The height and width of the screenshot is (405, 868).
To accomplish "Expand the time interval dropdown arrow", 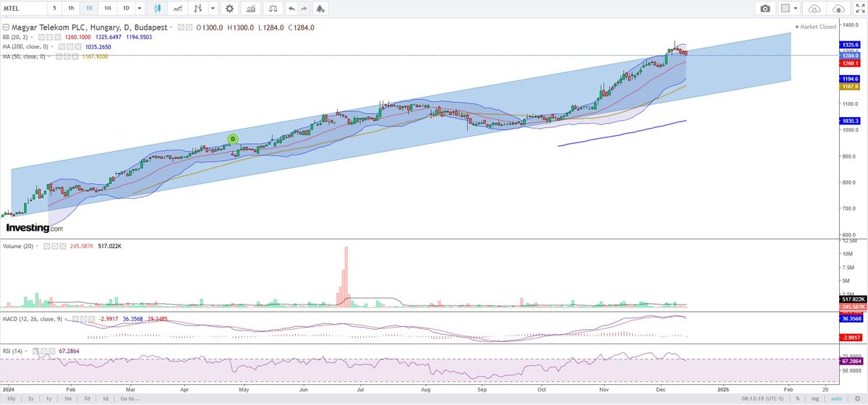I will tap(140, 9).
